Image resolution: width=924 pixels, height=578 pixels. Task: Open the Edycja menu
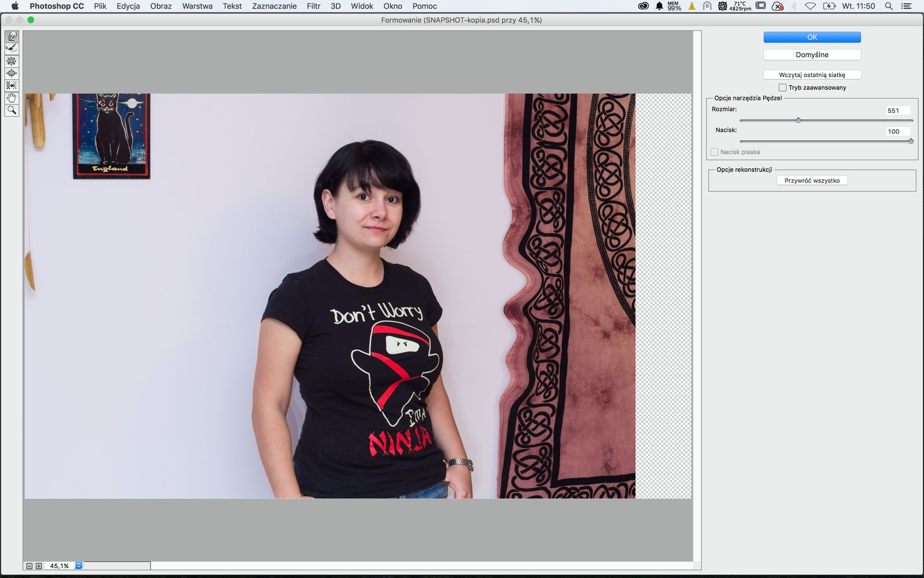[x=128, y=6]
